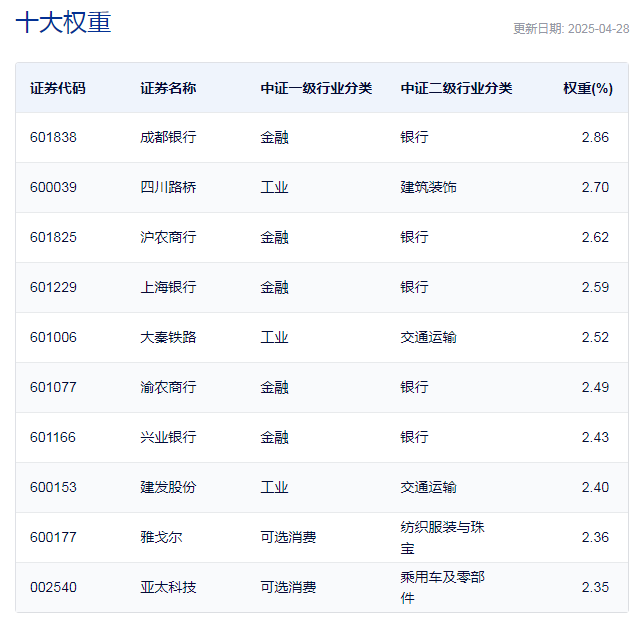The width and height of the screenshot is (637, 617).
Task: Click weight value 2.52
Action: (x=595, y=337)
